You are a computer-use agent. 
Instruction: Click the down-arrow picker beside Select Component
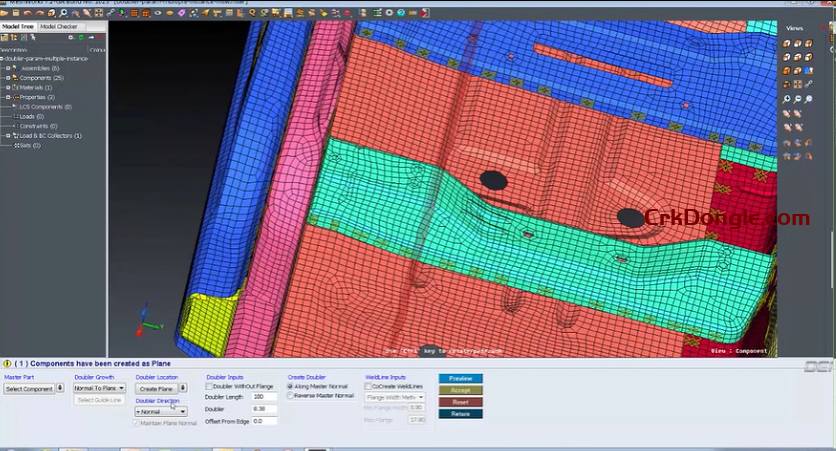pyautogui.click(x=61, y=388)
